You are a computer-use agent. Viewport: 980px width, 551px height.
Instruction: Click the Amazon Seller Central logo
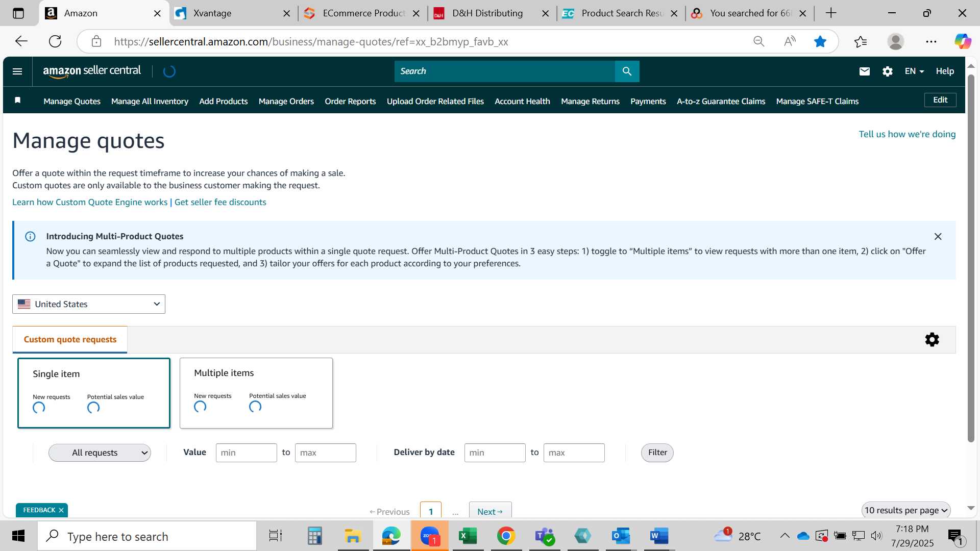tap(92, 71)
